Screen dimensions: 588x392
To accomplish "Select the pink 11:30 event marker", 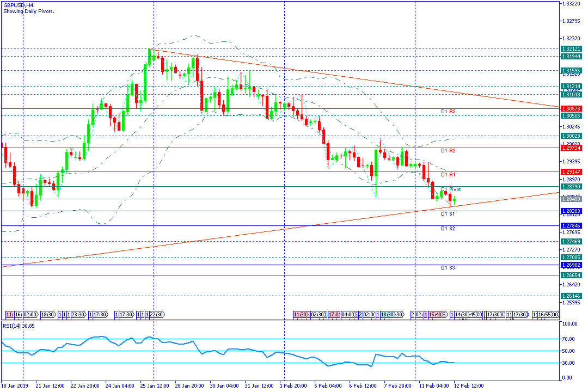I will click(x=301, y=314).
